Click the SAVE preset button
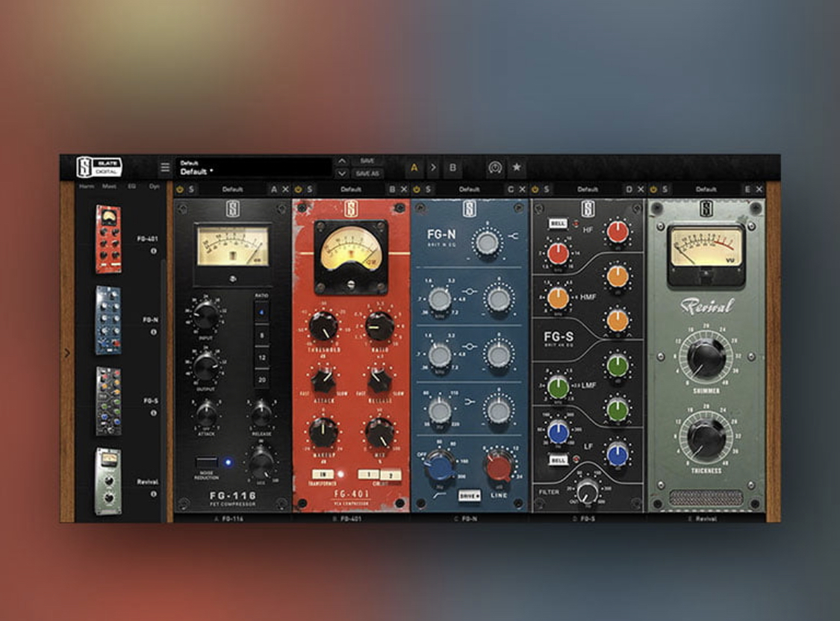840x621 pixels. pos(367,161)
